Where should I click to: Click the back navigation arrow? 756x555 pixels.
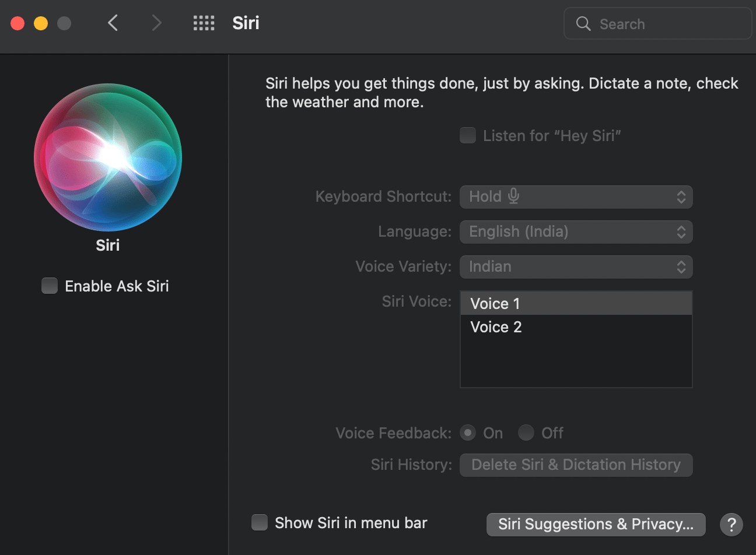coord(113,23)
